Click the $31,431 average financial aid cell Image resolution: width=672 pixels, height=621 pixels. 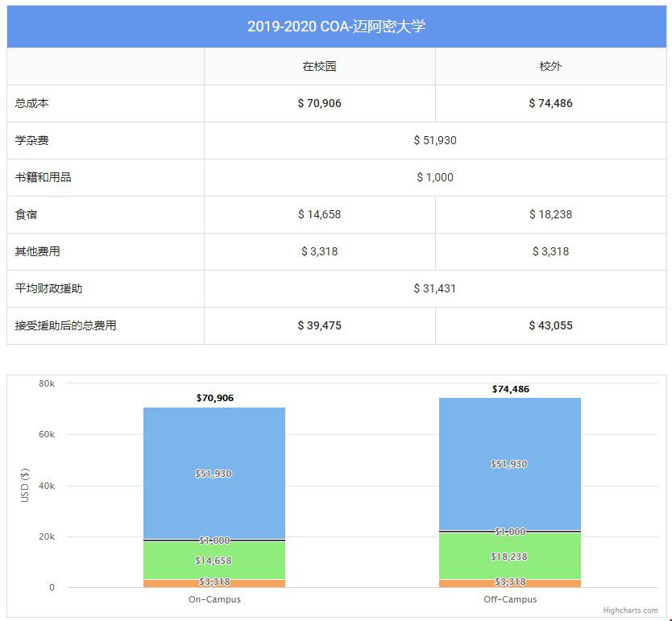tap(434, 288)
